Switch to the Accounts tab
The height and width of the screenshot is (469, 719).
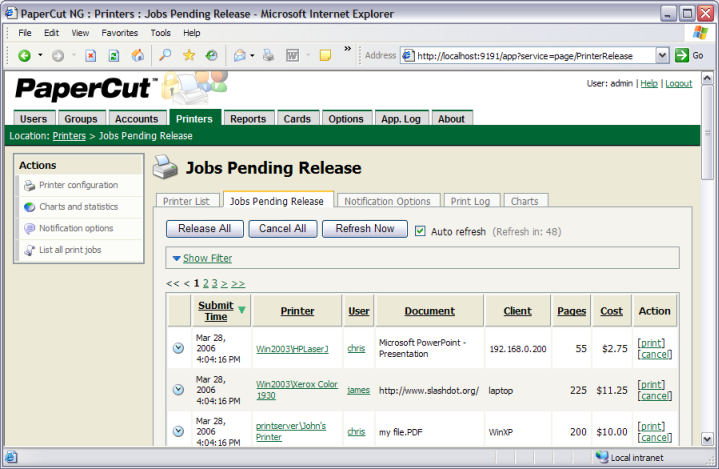(137, 119)
